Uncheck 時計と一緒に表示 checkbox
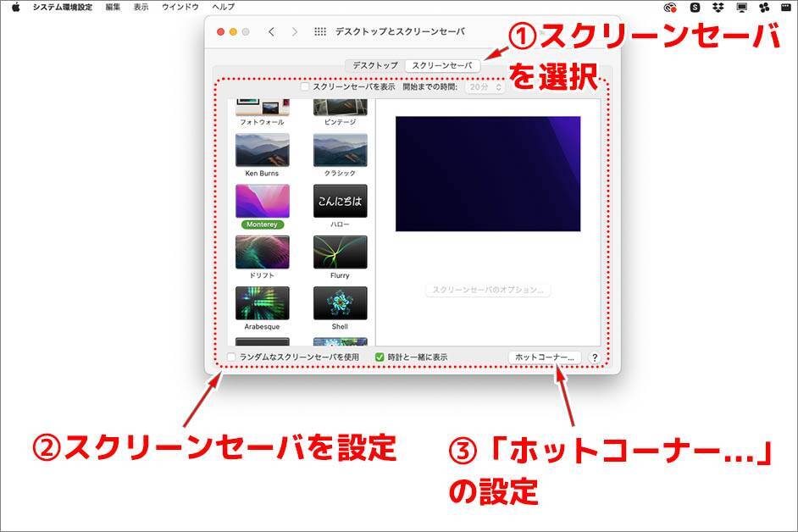Screen dimensions: 798x532 [x=380, y=357]
